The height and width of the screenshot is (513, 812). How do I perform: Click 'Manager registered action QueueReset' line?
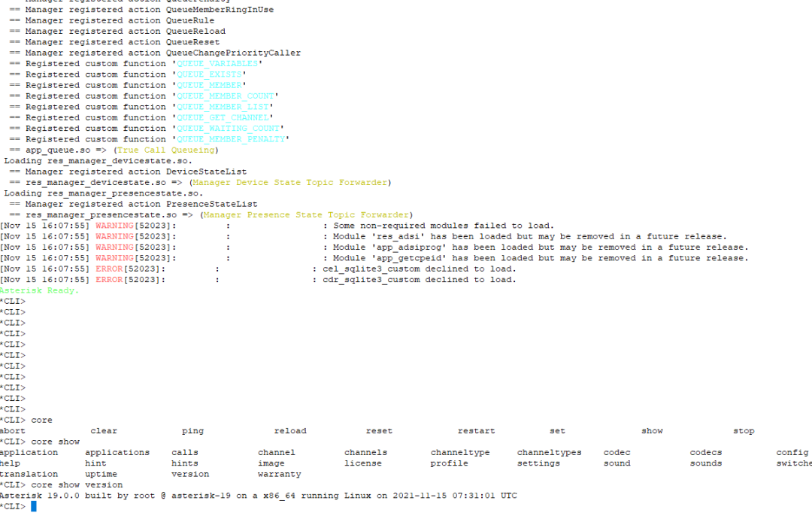click(114, 42)
